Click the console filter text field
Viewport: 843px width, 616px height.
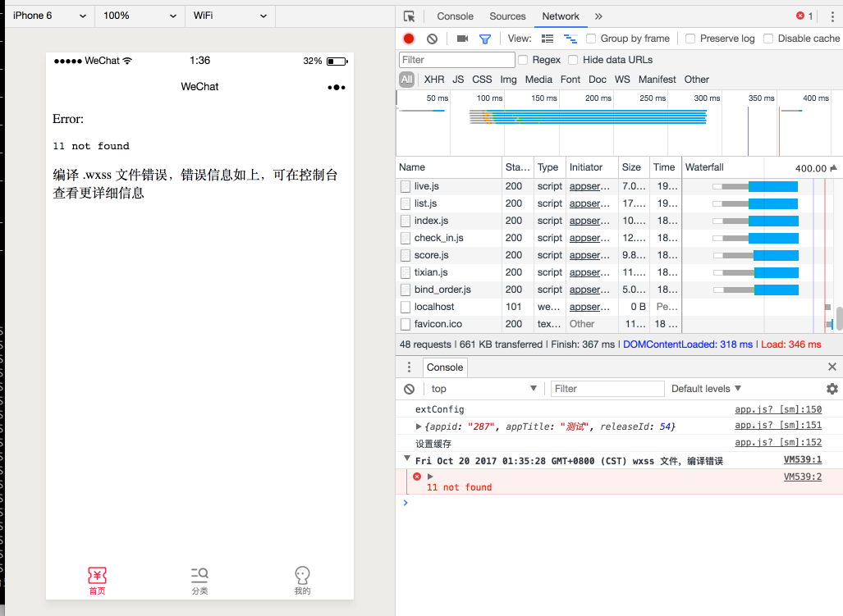pos(607,389)
